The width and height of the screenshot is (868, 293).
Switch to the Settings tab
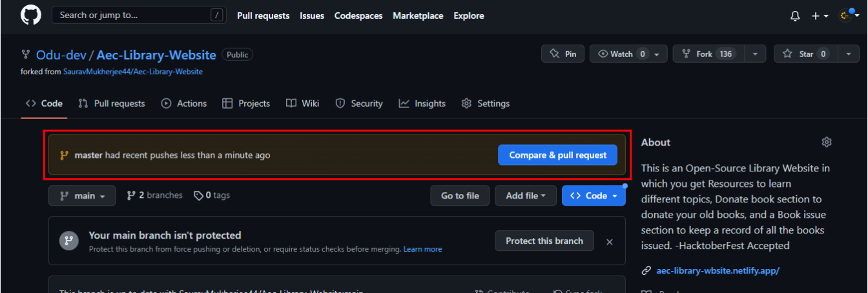486,103
